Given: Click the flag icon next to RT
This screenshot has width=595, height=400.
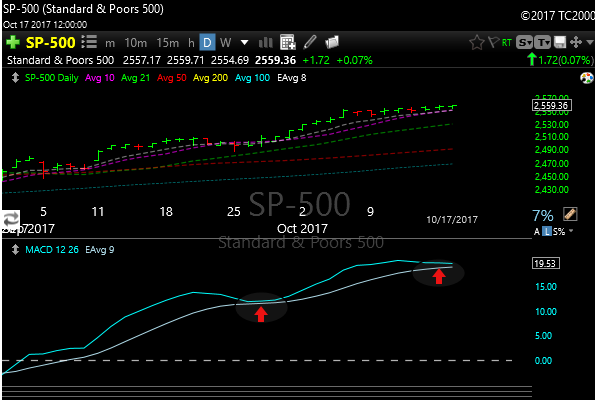Looking at the screenshot, I should pos(493,42).
